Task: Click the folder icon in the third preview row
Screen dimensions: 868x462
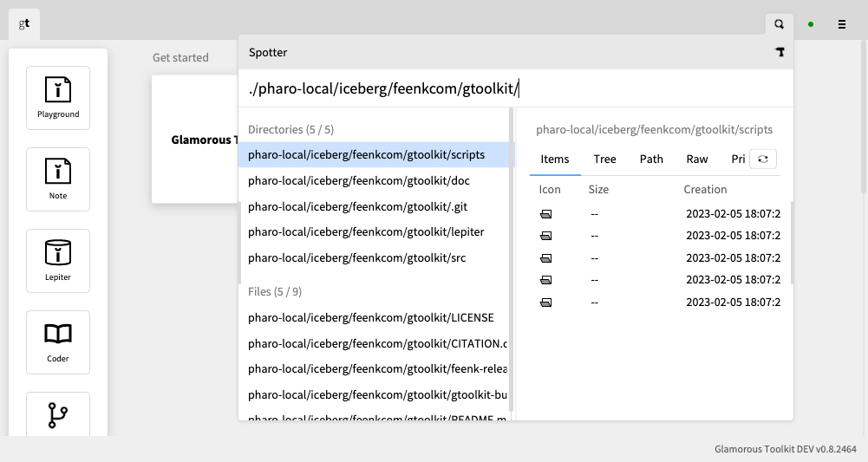Action: (x=545, y=257)
